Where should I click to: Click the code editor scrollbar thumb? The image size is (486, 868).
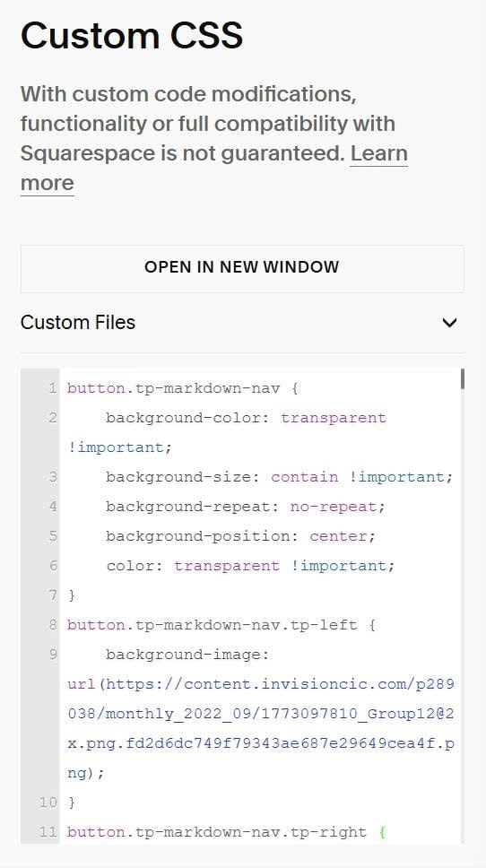click(462, 380)
